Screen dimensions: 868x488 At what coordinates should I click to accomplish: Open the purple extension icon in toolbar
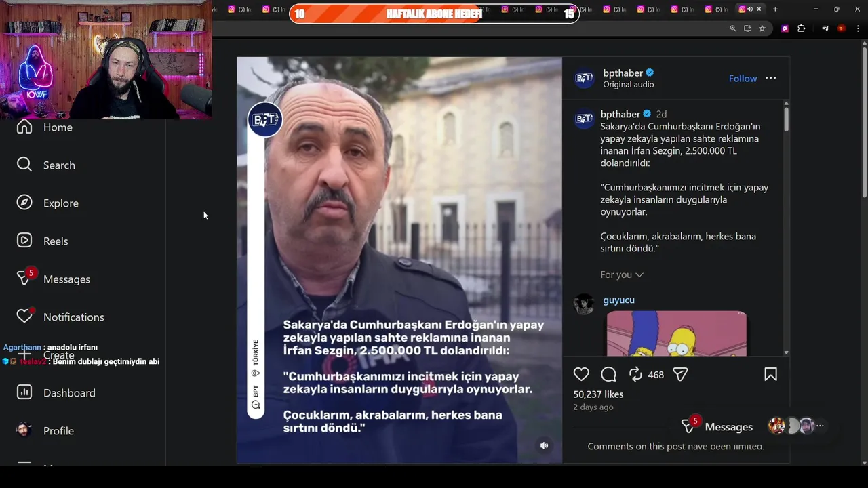[785, 28]
